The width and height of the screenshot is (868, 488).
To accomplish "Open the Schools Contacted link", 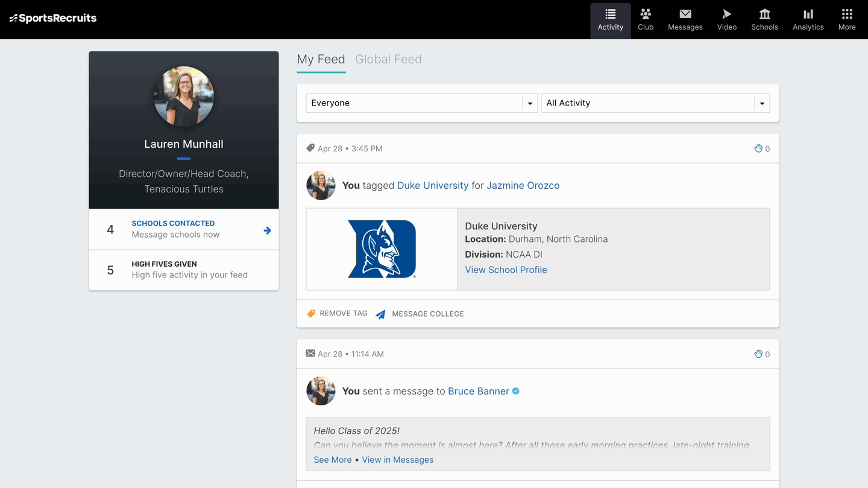I will click(x=173, y=223).
